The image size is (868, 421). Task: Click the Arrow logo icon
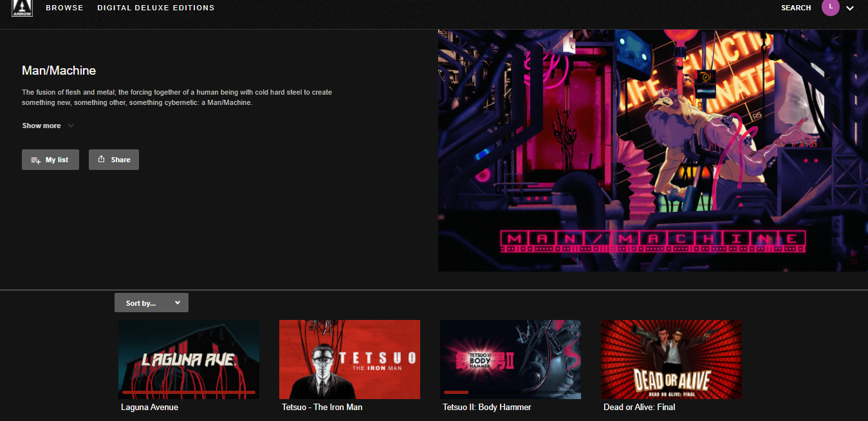22,8
